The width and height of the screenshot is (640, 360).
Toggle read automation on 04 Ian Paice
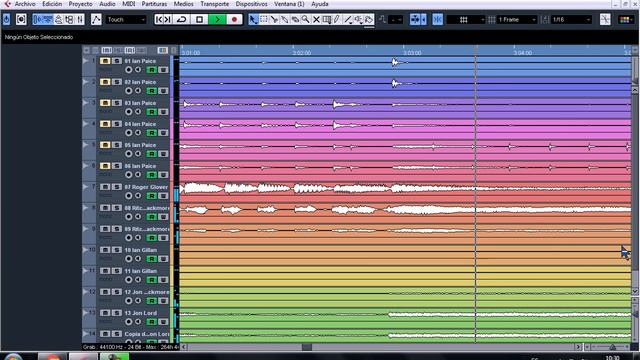152,133
